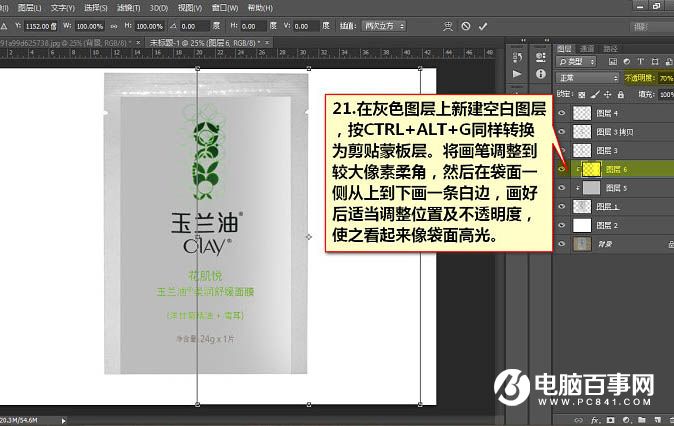Open the Actions panel play icon

pyautogui.click(x=517, y=74)
